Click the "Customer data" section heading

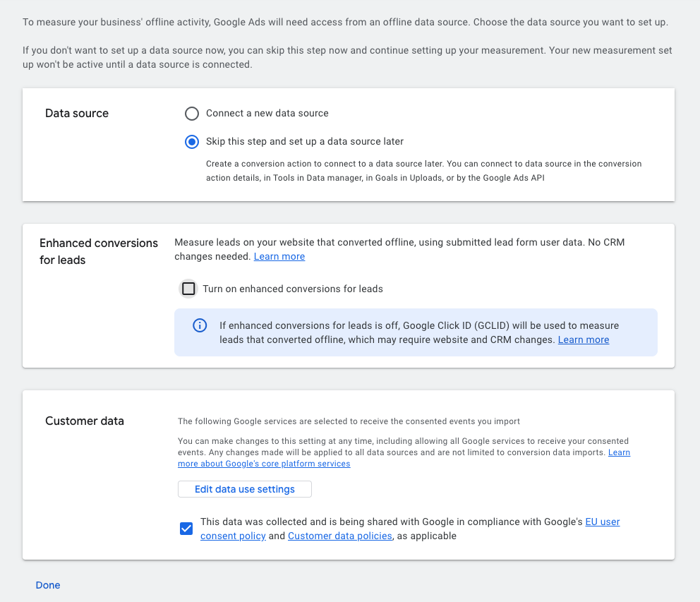pos(85,421)
